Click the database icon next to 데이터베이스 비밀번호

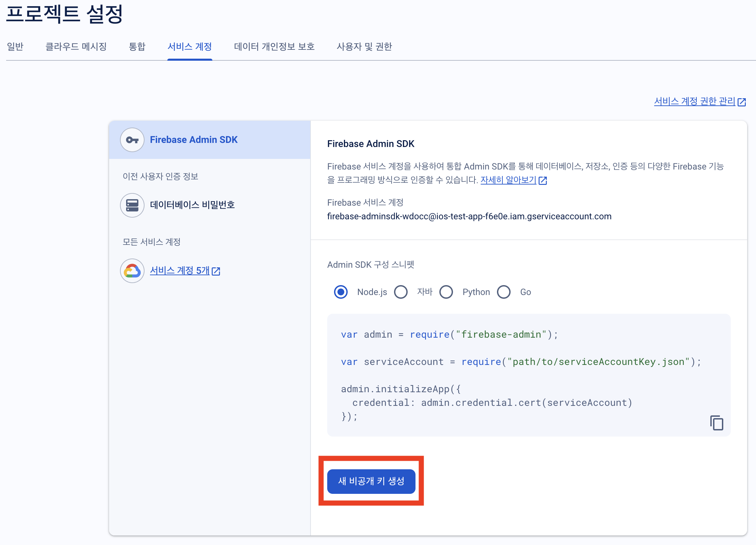click(132, 205)
